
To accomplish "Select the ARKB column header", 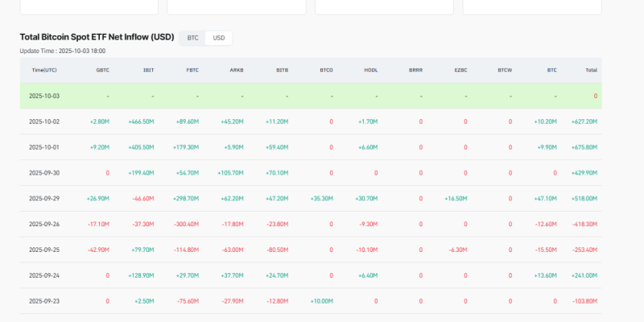I will click(237, 70).
